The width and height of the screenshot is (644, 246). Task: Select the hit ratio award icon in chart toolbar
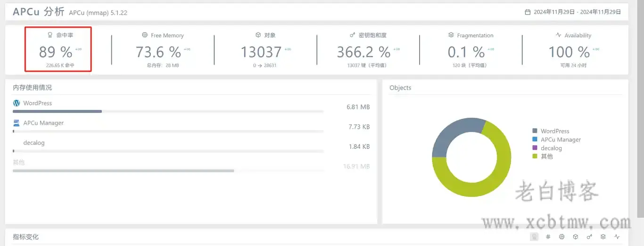[534, 237]
